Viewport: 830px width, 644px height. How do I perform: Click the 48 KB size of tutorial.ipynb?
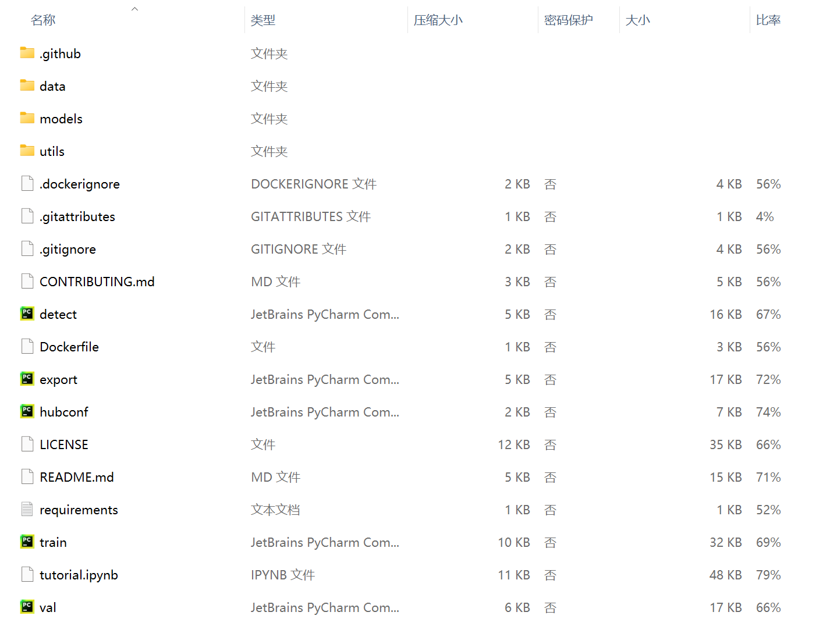(725, 575)
